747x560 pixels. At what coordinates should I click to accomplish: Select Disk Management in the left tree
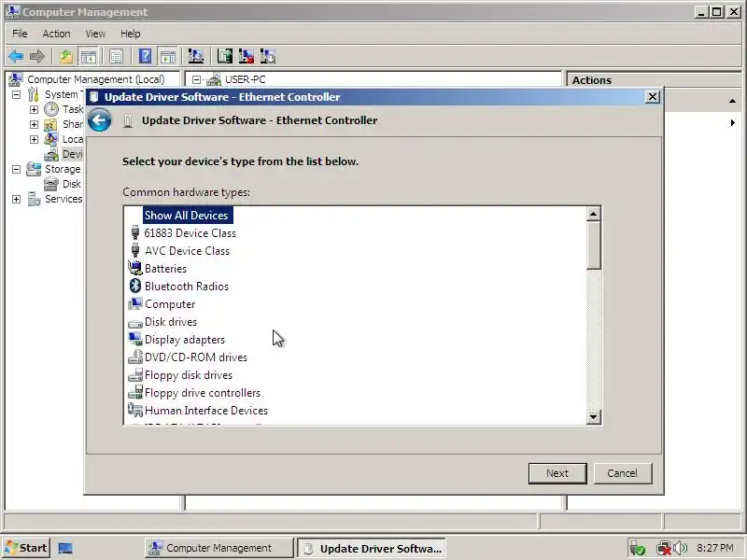click(72, 184)
